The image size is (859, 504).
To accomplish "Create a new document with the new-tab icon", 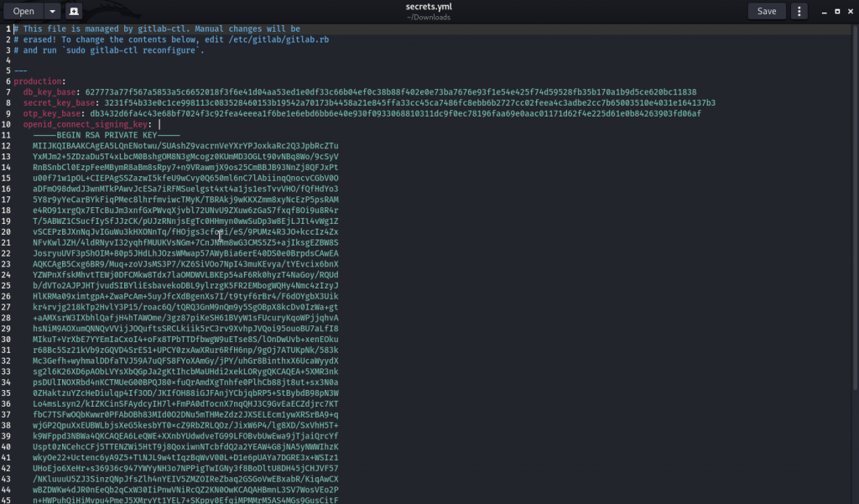I will [x=74, y=11].
